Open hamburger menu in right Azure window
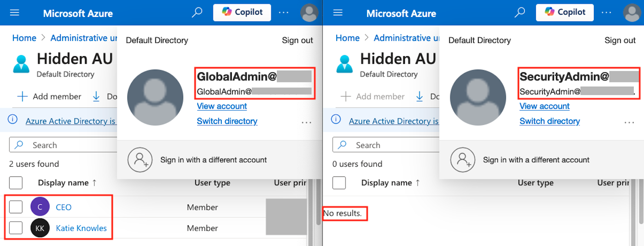This screenshot has height=246, width=644. pos(338,13)
